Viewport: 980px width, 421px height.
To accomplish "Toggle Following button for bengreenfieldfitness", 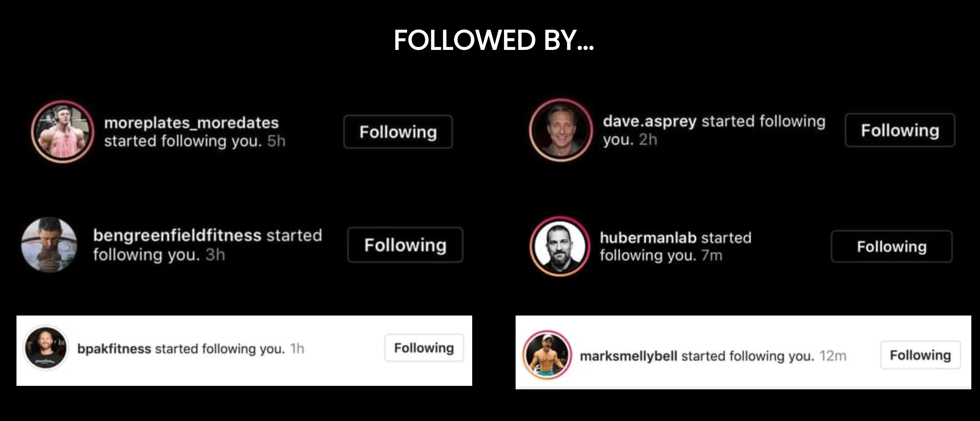I will [405, 245].
